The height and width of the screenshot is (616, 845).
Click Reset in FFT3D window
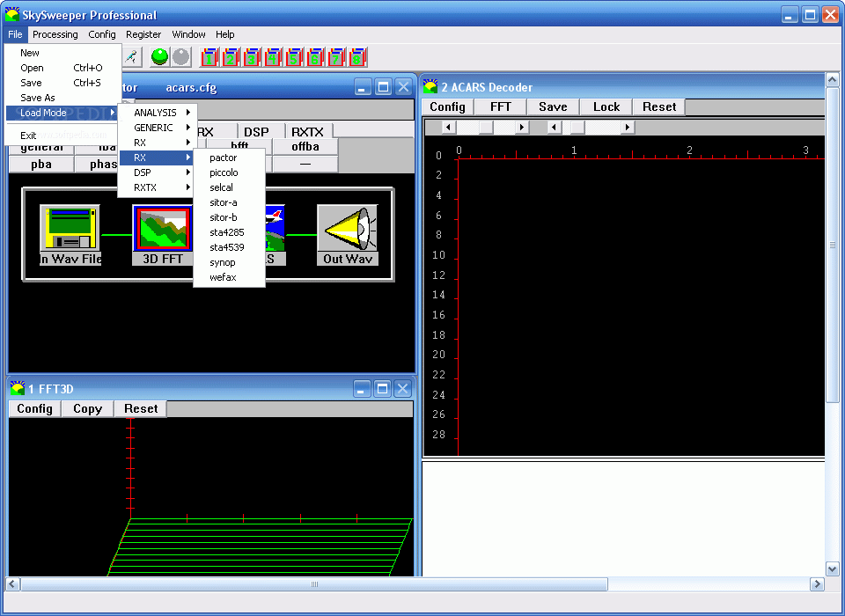tap(141, 408)
